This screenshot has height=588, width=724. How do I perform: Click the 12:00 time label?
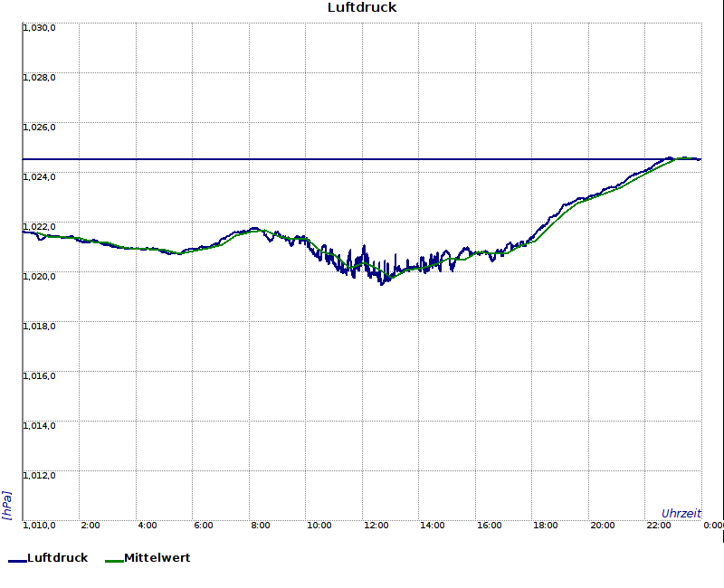(376, 526)
